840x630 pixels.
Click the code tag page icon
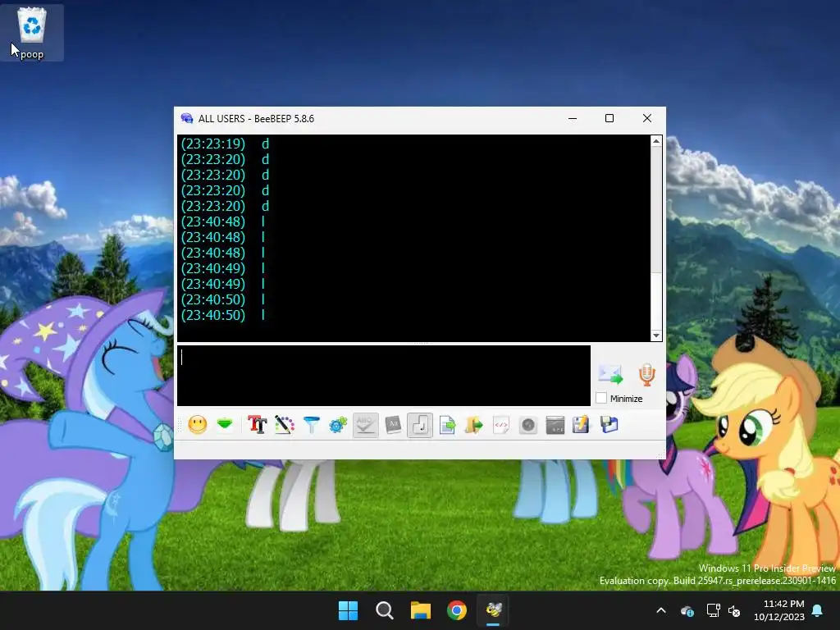point(501,426)
